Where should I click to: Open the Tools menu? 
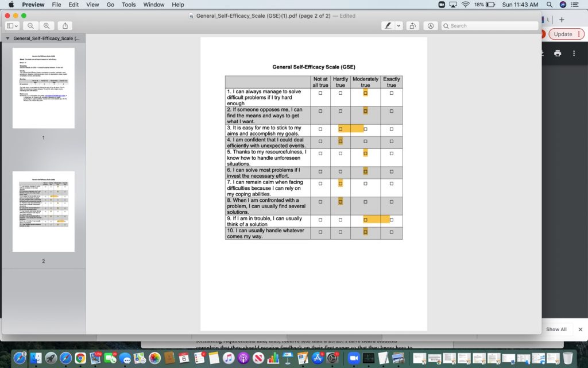tap(129, 5)
